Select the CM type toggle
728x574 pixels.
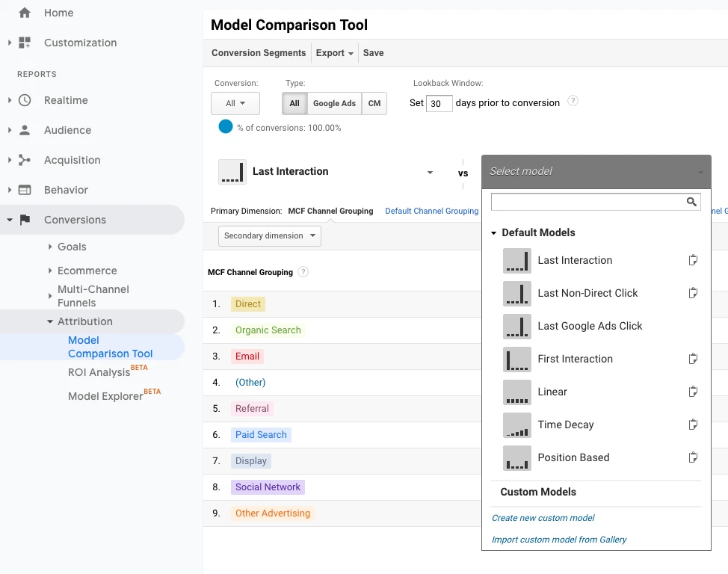click(x=374, y=104)
